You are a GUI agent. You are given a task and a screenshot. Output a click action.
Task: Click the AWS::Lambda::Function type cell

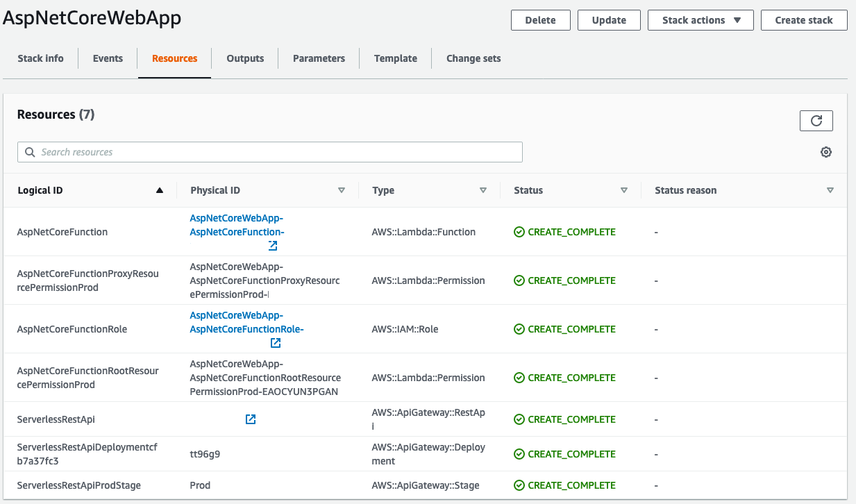pyautogui.click(x=423, y=232)
